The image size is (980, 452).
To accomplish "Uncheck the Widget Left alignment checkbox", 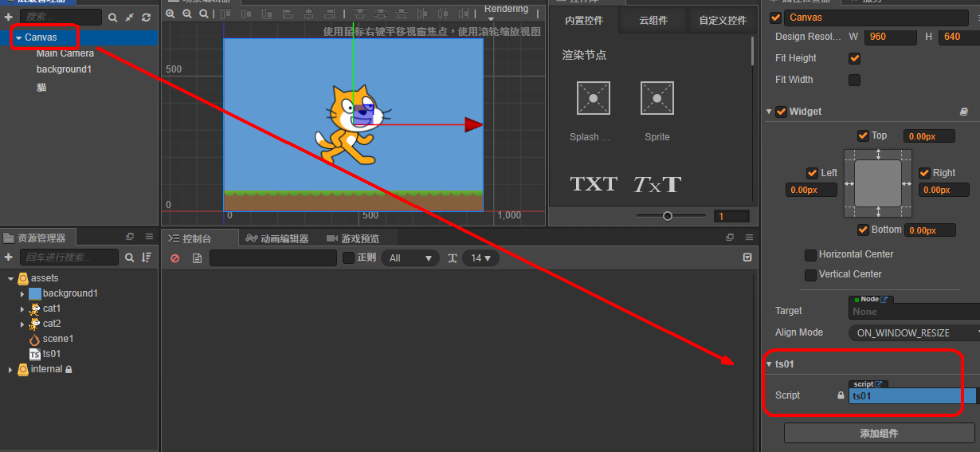I will point(812,173).
